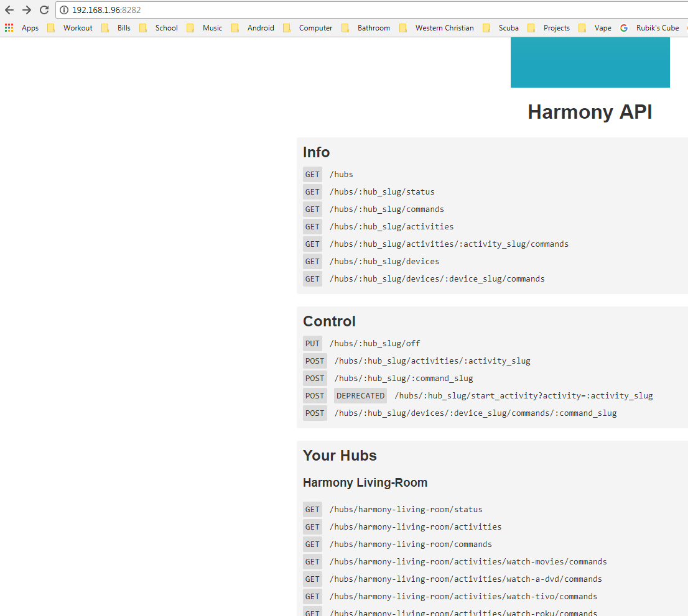Click the site info icon in address bar
This screenshot has width=688, height=616.
64,10
